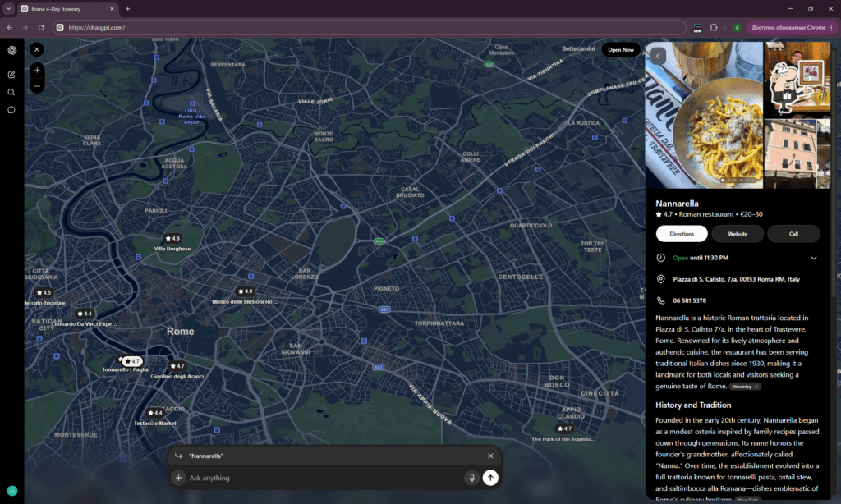Screen dimensions: 841x504
Task: Start a new chat from sidebar
Action: [x=11, y=75]
